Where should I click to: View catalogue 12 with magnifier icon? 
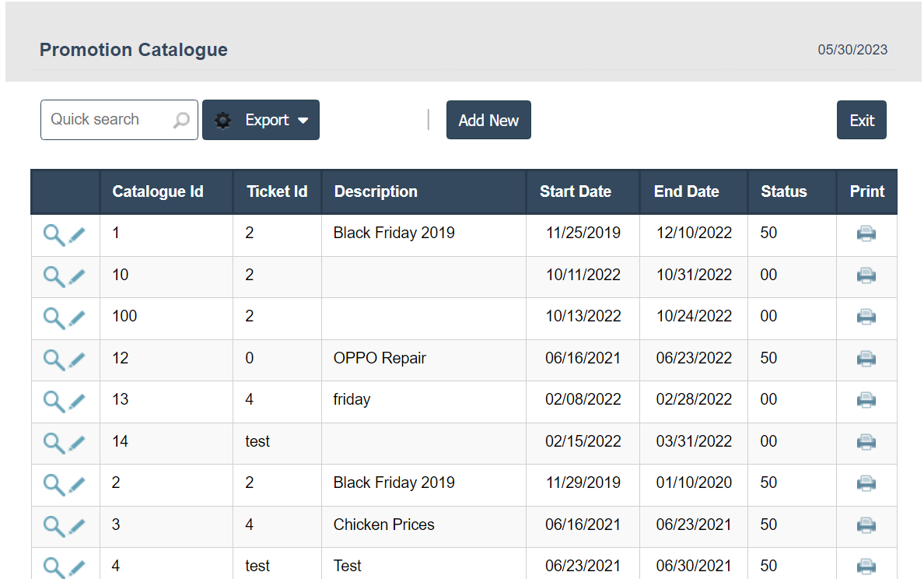[x=54, y=360]
